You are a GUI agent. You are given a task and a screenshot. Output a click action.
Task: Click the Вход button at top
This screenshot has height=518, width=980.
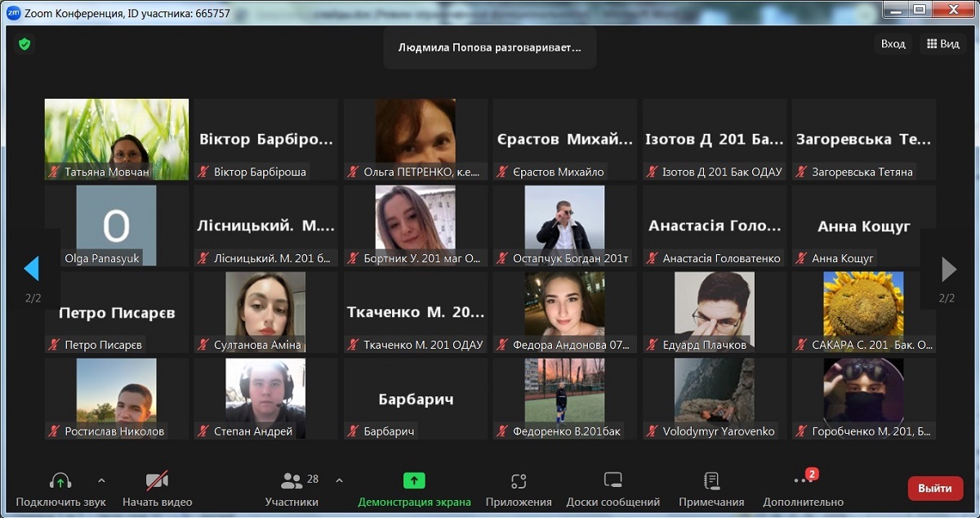[x=893, y=44]
